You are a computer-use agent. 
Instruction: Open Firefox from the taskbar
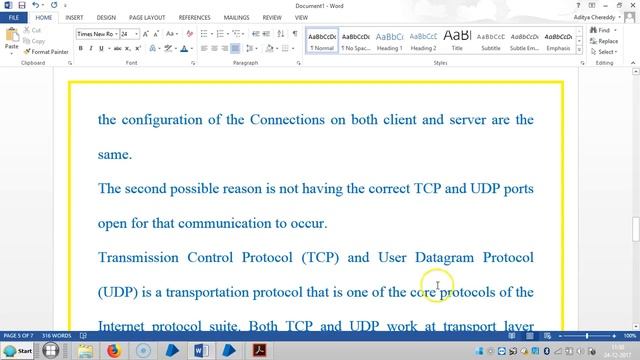(114, 351)
